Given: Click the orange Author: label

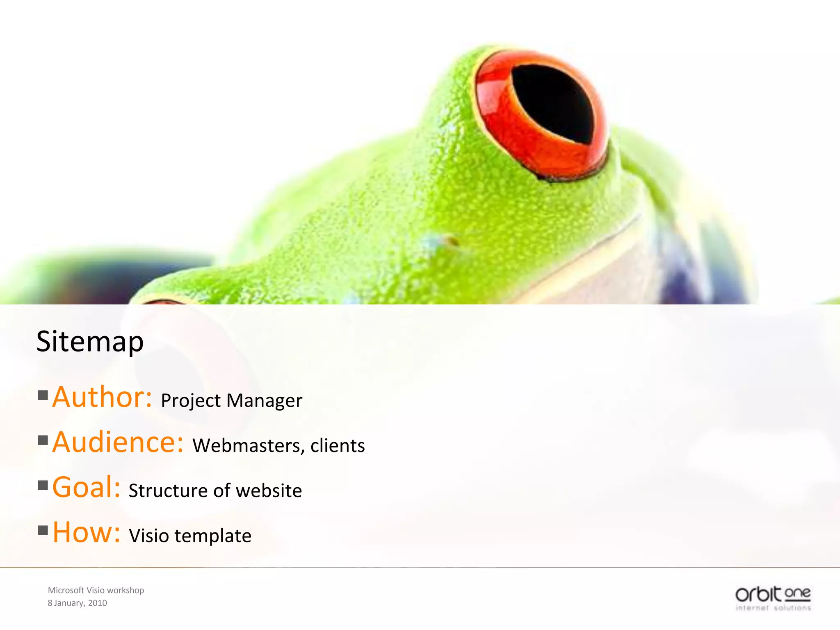Looking at the screenshot, I should 103,397.
